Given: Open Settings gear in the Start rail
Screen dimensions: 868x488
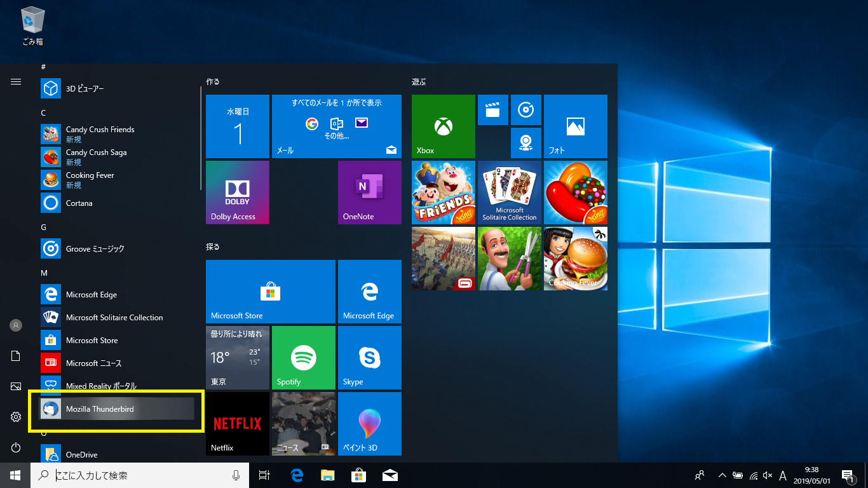Looking at the screenshot, I should [16, 417].
